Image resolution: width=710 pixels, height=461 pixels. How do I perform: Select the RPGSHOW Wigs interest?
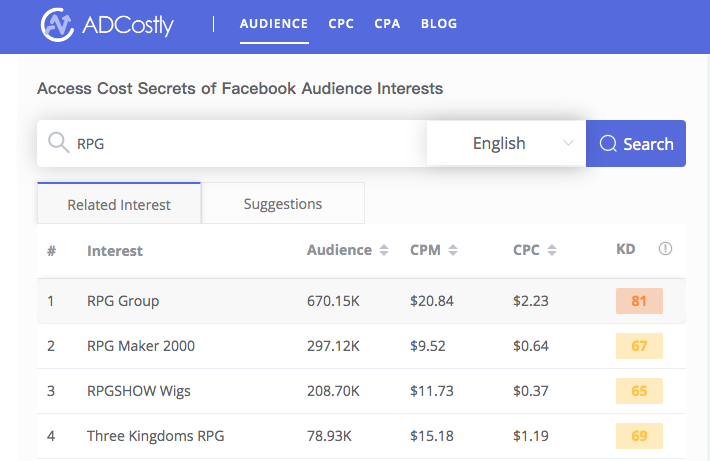pos(139,391)
